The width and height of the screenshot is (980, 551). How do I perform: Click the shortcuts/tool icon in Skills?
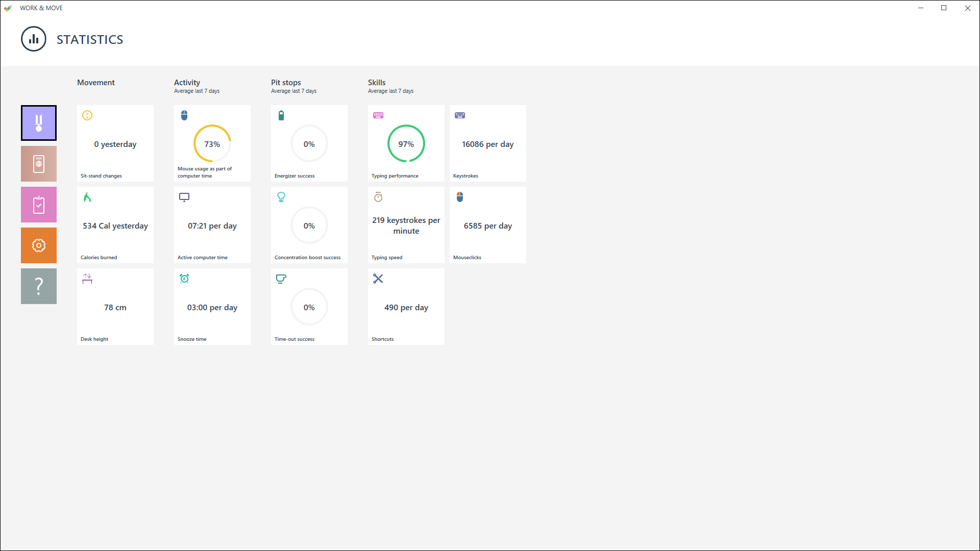pos(378,279)
